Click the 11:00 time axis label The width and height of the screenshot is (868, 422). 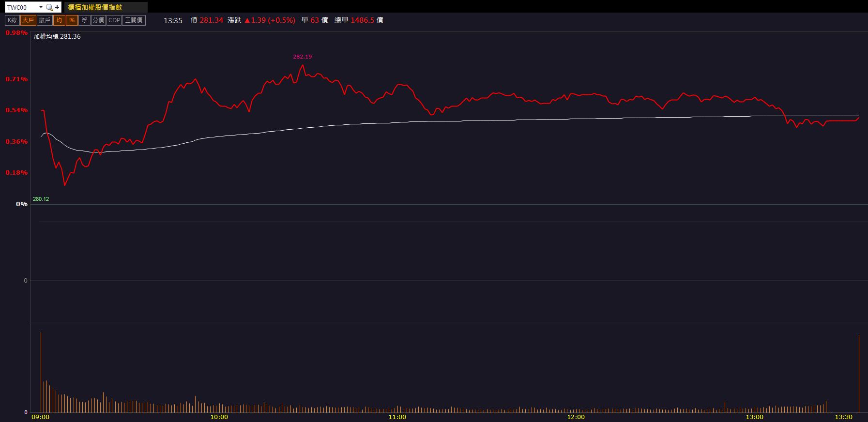pyautogui.click(x=397, y=417)
